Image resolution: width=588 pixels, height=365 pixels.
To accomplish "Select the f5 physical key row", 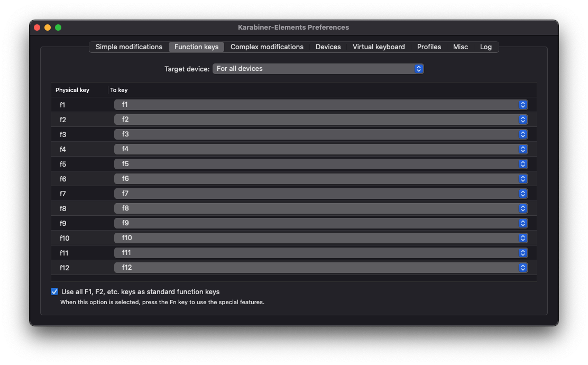I will point(63,164).
